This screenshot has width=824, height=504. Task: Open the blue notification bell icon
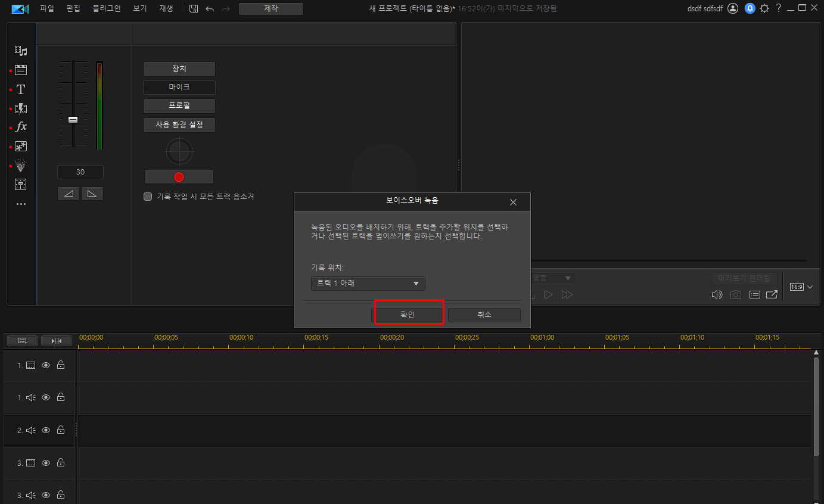[750, 8]
